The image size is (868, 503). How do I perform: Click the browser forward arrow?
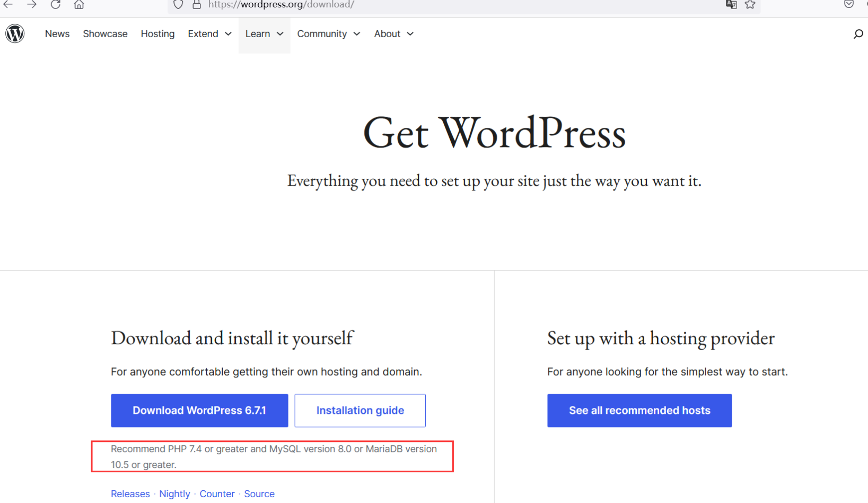tap(32, 4)
